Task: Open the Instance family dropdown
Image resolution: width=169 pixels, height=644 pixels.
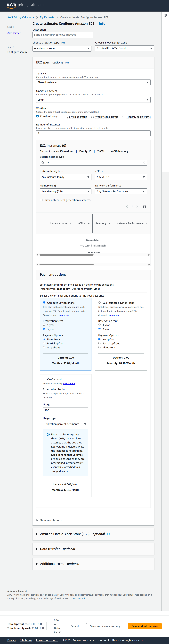Action: pyautogui.click(x=66, y=177)
